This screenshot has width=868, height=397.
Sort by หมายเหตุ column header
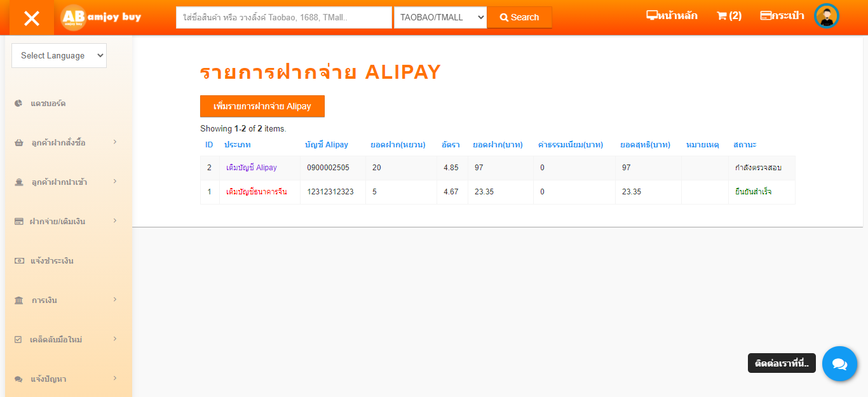click(x=702, y=145)
